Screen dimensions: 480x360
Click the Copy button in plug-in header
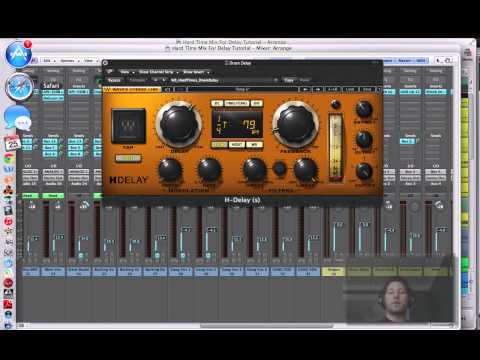(289, 80)
